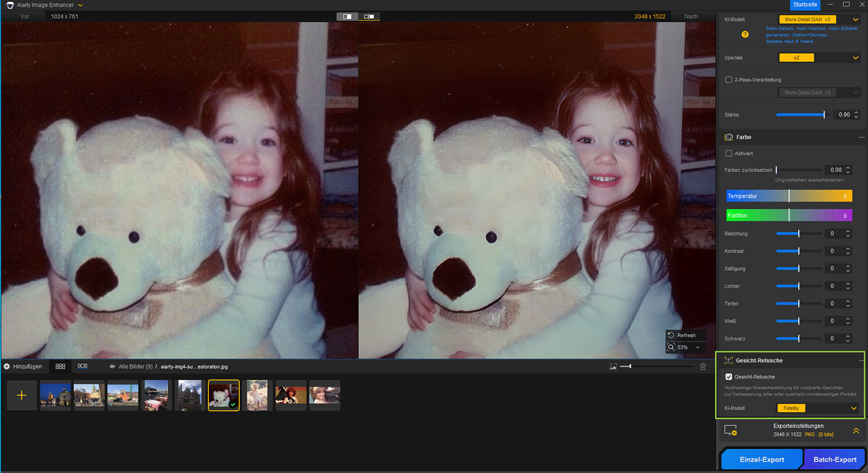Click the thumbnail size image icon
868x473 pixels.
pos(613,366)
